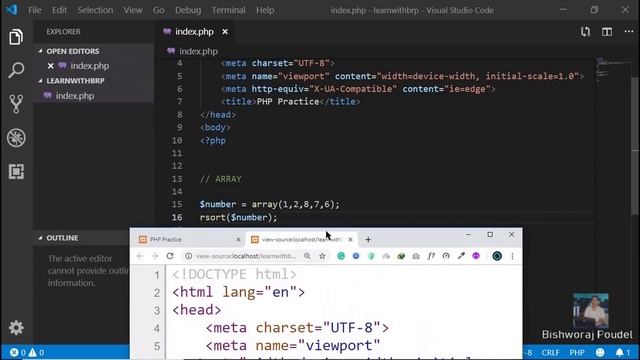Open the Manage gear settings icon
Screen dimensions: 640x360
click(x=16, y=327)
